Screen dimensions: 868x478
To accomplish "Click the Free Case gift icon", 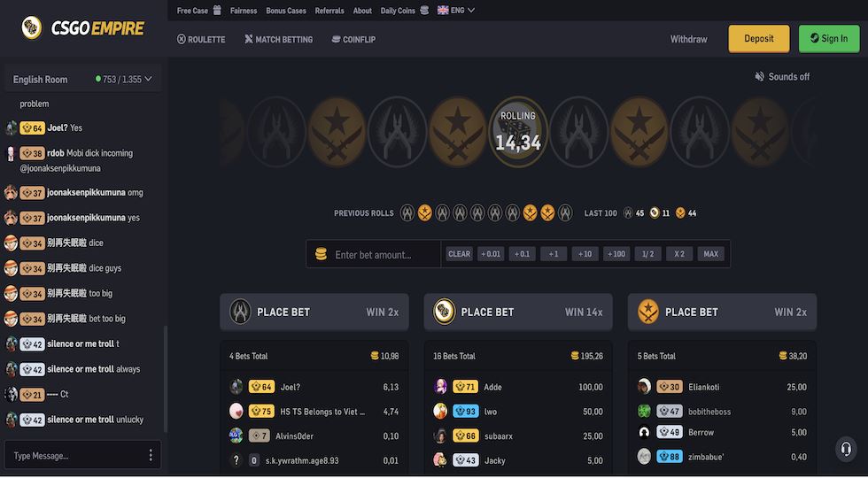I will coord(217,10).
